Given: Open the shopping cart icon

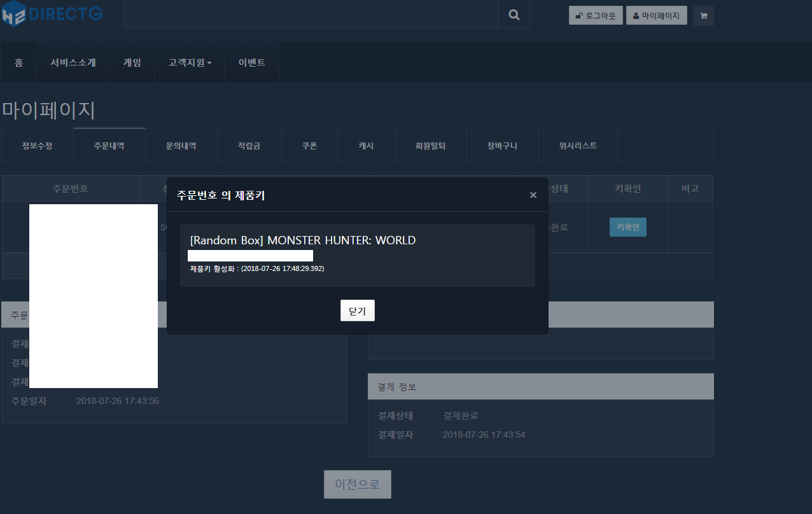Looking at the screenshot, I should tap(703, 16).
